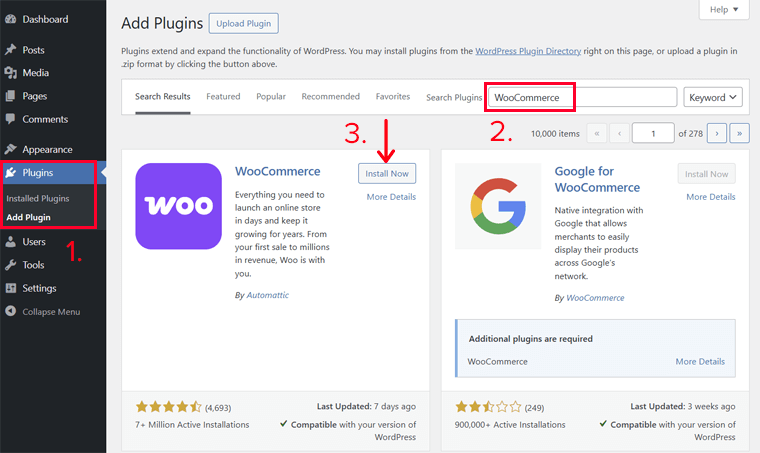Click the 900,000+ Active Installations text

510,424
